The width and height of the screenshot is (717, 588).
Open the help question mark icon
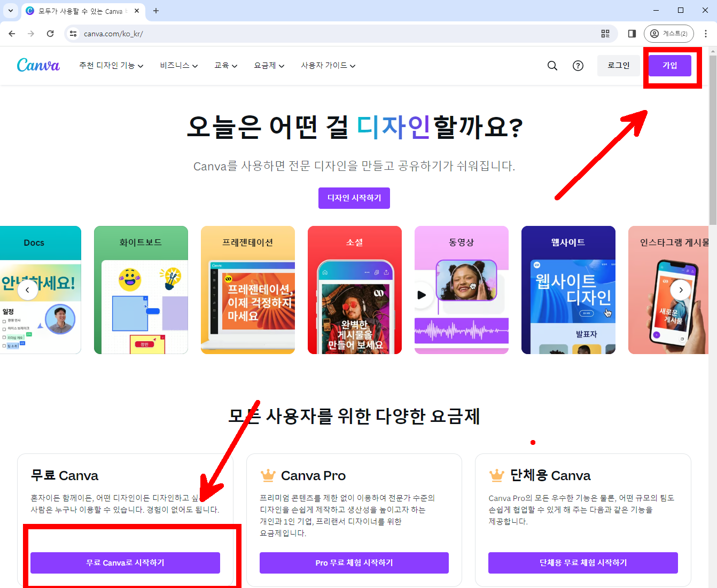(x=578, y=66)
